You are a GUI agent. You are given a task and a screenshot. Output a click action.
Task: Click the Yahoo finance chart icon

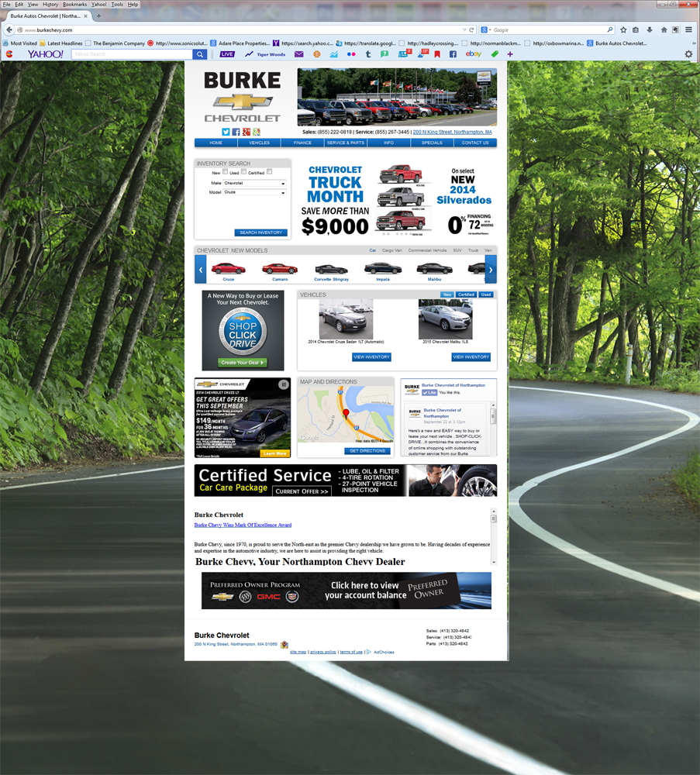pos(333,54)
